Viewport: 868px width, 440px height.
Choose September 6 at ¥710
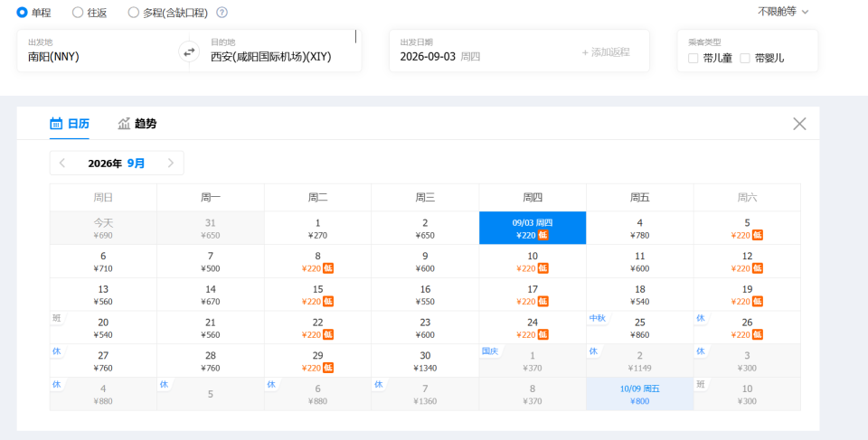point(103,261)
